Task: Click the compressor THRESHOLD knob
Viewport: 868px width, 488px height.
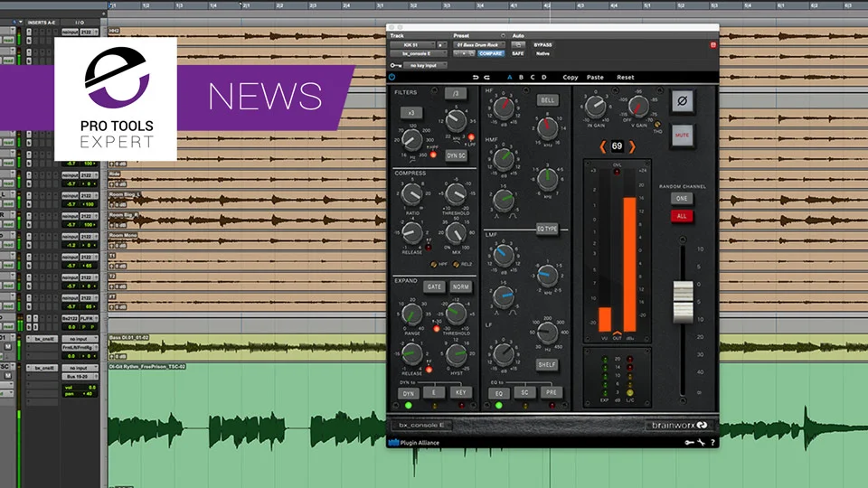Action: [x=456, y=194]
